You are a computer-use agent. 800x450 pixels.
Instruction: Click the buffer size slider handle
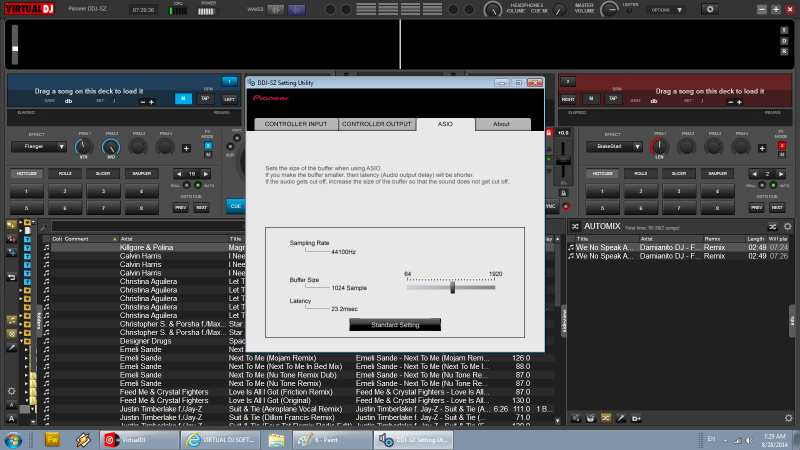[x=453, y=287]
